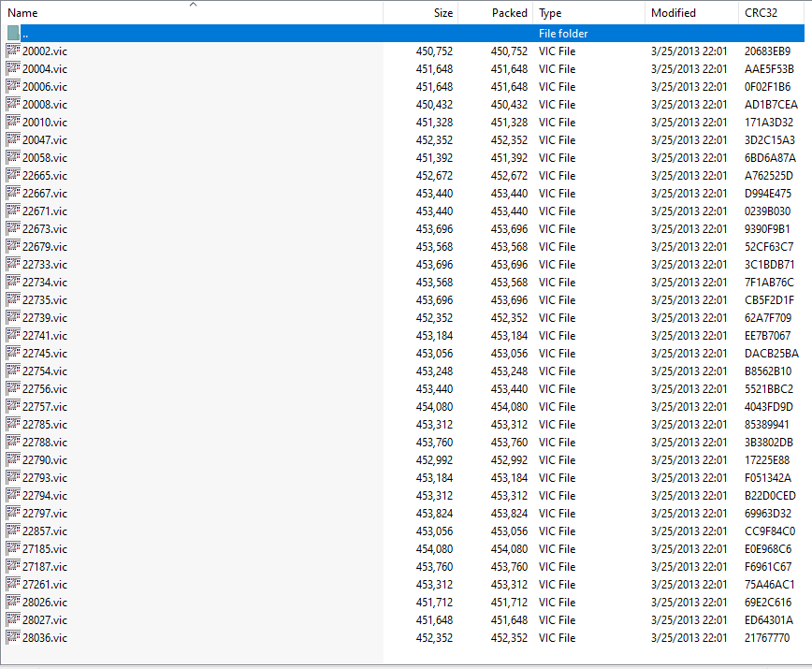The height and width of the screenshot is (669, 812).
Task: Click CRC32 value DACB25BA
Action: [772, 353]
